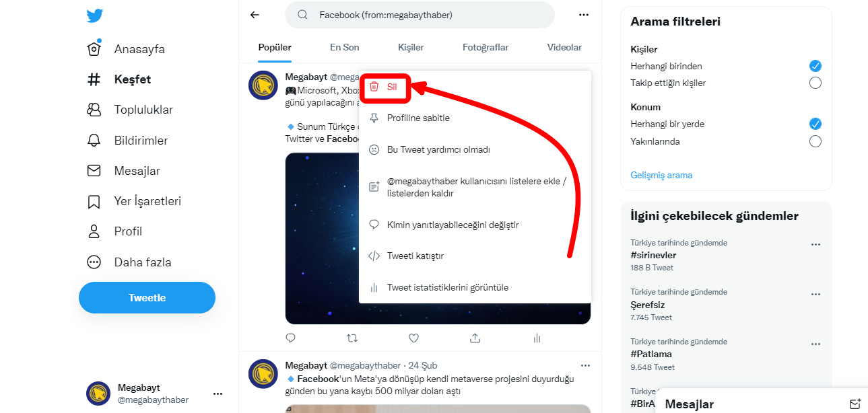
Task: Open Bildirimler from the sidebar
Action: [141, 141]
